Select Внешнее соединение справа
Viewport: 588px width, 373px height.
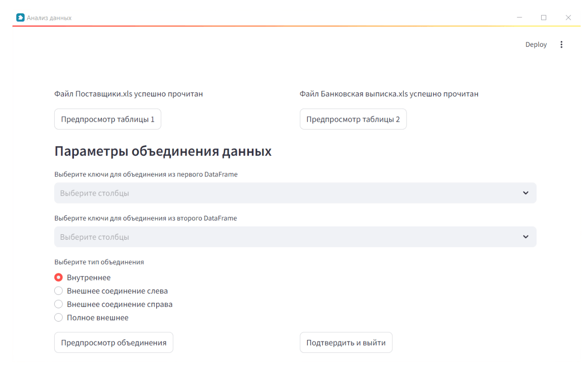pyautogui.click(x=58, y=304)
